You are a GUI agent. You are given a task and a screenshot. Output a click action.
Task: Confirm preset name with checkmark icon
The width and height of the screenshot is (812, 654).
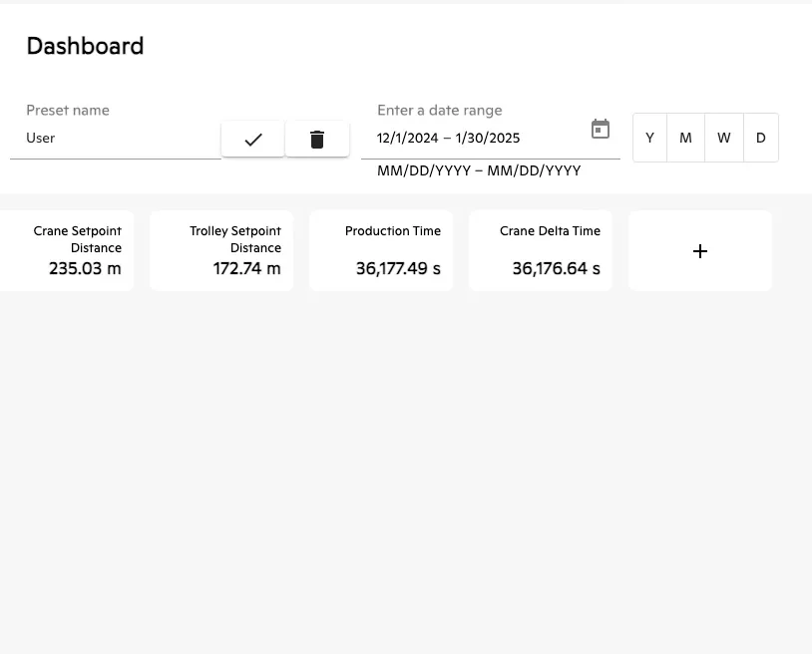tap(252, 139)
